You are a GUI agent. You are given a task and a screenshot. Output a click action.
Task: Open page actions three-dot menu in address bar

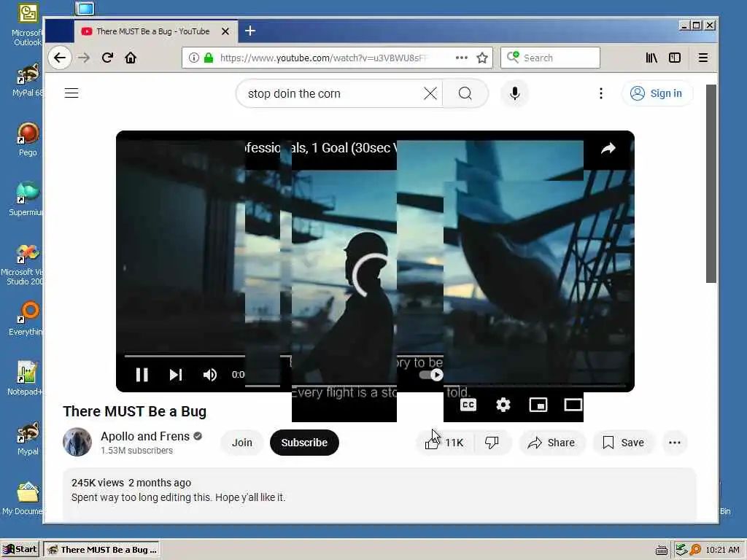click(x=461, y=58)
